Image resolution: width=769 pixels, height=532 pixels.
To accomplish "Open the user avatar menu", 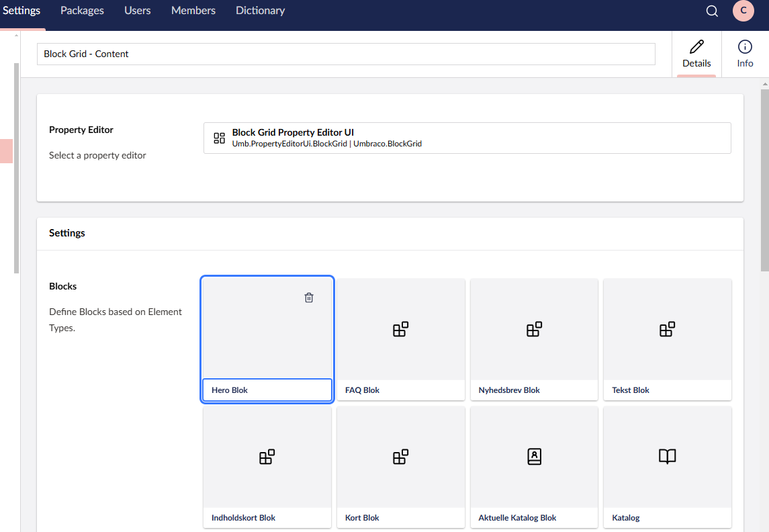I will tap(743, 11).
